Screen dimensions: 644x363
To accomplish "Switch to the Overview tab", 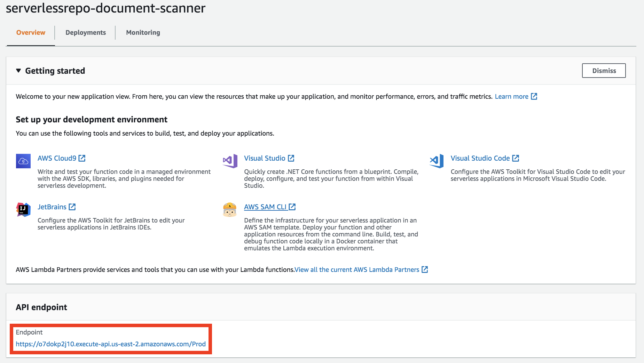I will 31,32.
